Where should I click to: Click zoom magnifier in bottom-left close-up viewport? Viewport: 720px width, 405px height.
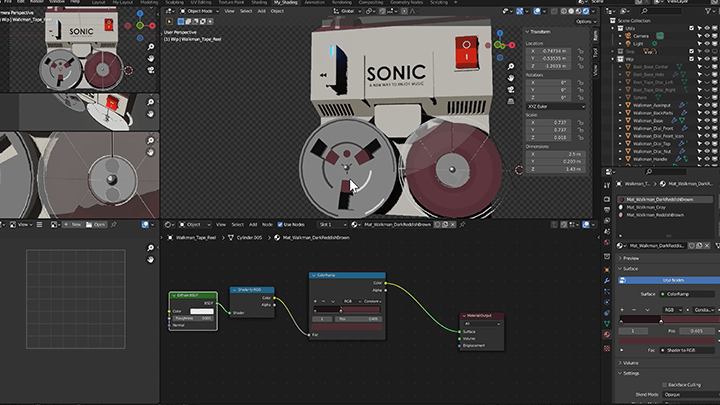[x=151, y=141]
